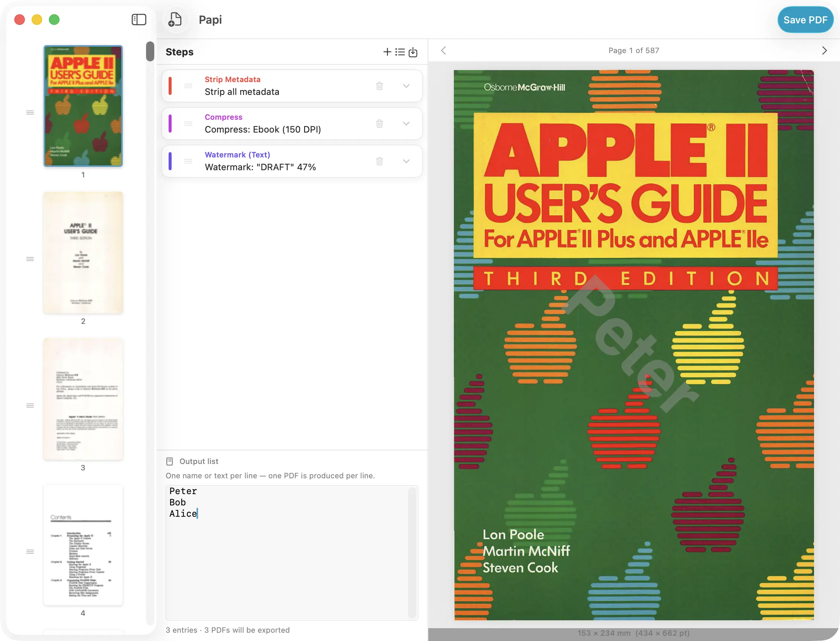
Task: Click the Output list icon
Action: click(x=170, y=461)
